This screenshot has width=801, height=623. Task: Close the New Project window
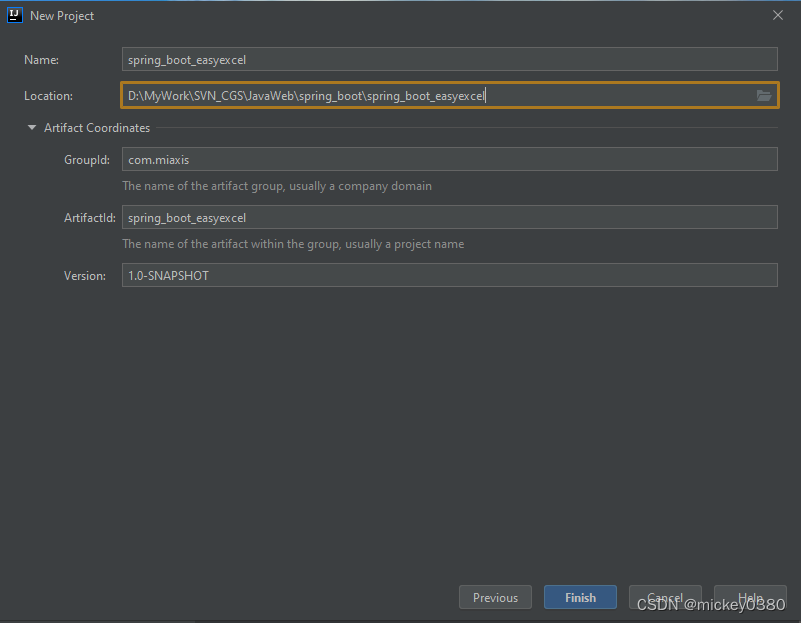point(777,15)
